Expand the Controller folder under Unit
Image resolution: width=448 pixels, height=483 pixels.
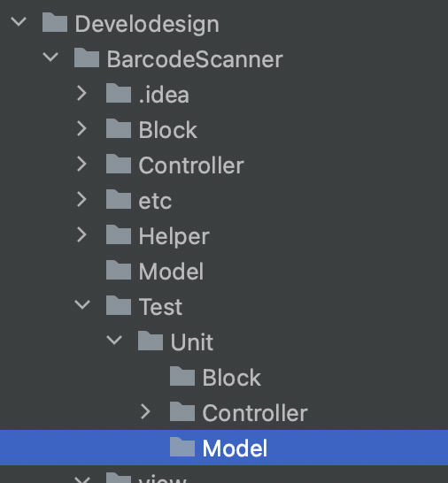tap(145, 412)
